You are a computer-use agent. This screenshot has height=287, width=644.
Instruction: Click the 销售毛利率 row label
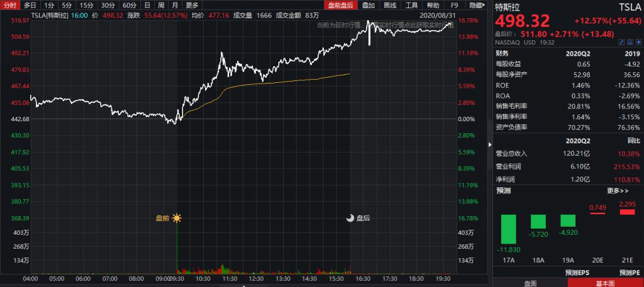(511, 106)
